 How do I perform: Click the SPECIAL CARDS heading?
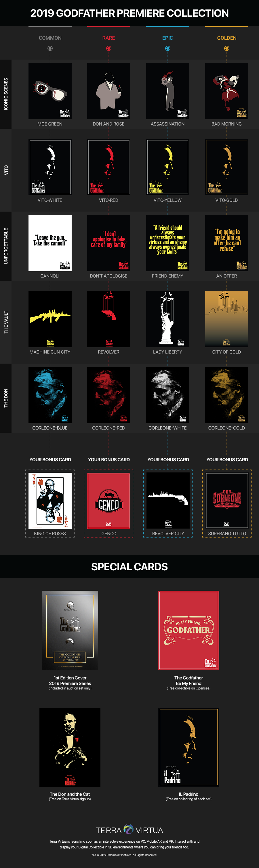(x=129, y=567)
